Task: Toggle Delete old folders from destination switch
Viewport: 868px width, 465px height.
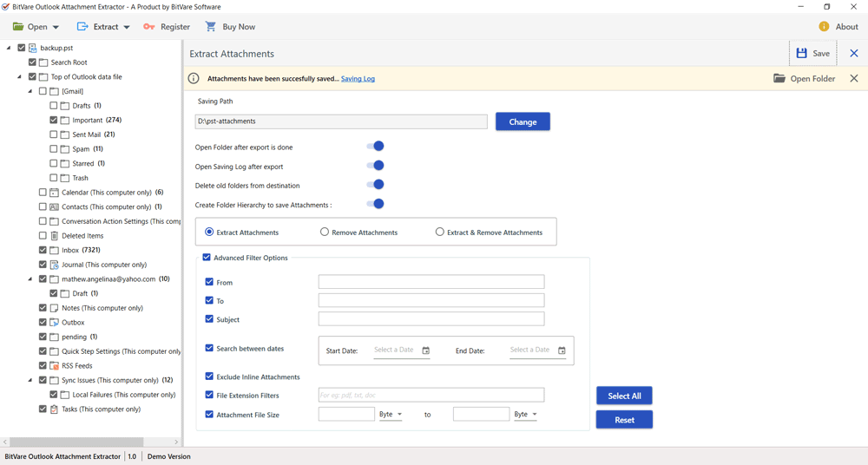Action: point(375,184)
